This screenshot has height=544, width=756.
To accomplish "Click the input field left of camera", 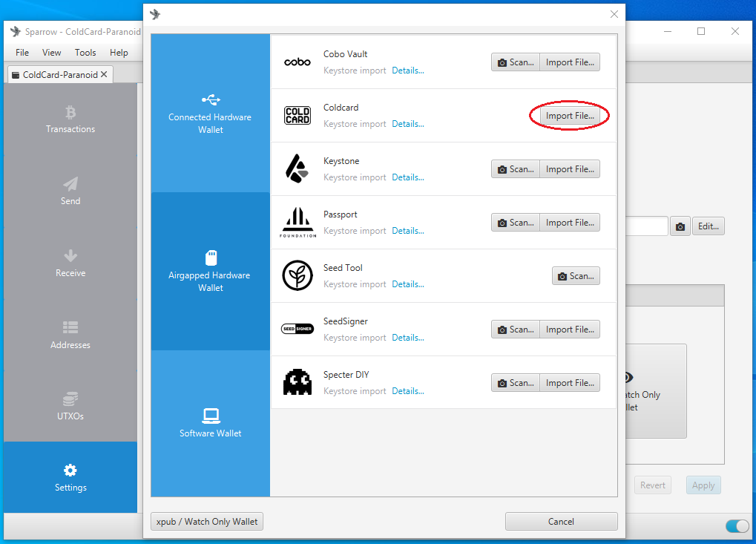I will pos(646,226).
